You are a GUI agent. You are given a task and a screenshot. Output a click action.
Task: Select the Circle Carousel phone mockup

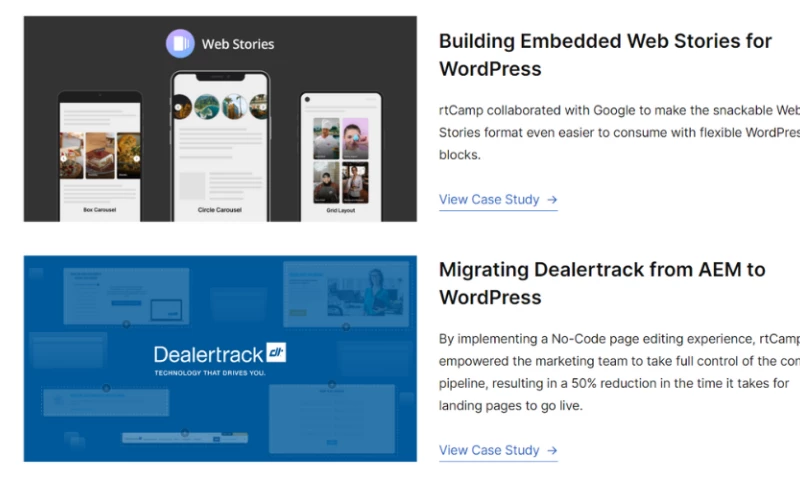point(220,145)
